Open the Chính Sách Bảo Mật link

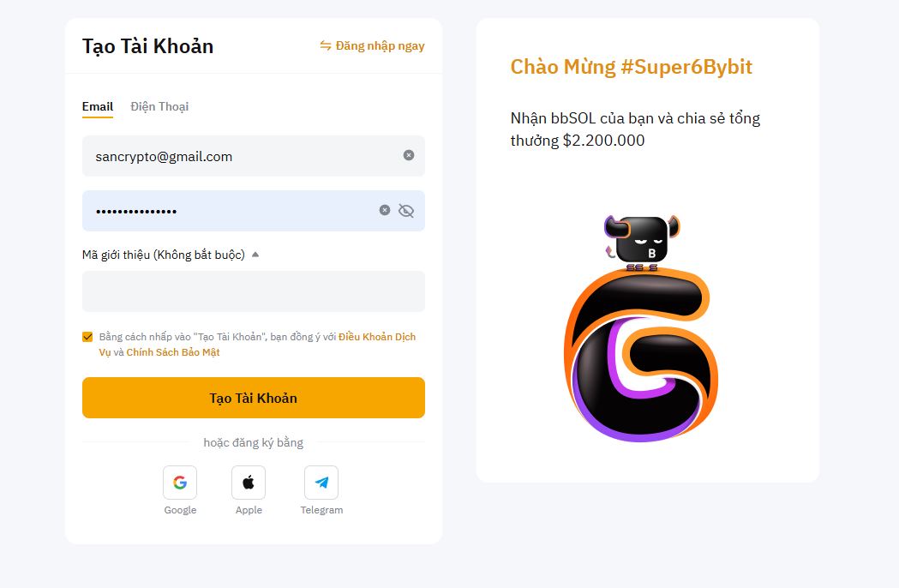tap(173, 352)
